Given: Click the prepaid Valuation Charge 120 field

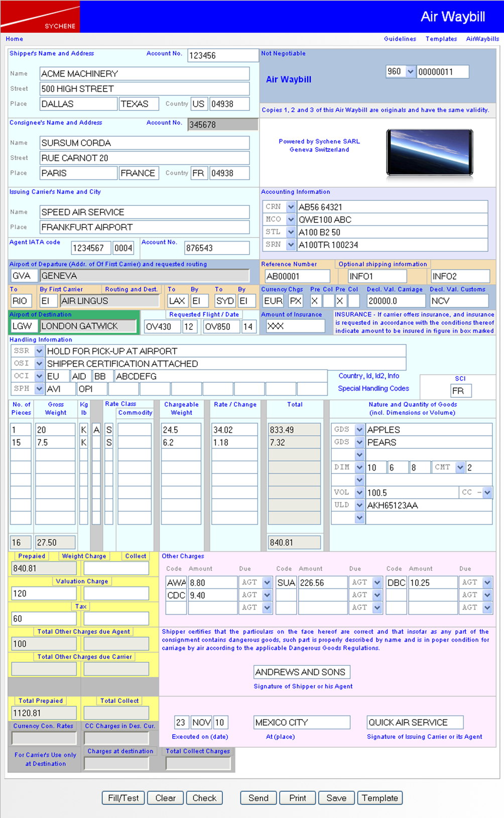Looking at the screenshot, I should pyautogui.click(x=44, y=594).
